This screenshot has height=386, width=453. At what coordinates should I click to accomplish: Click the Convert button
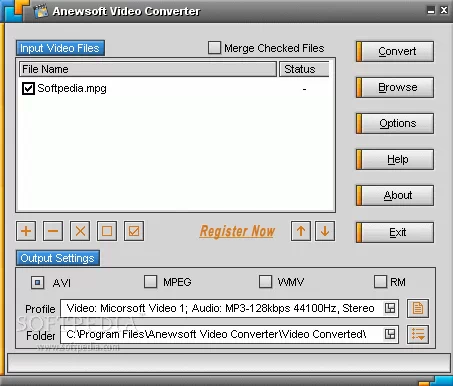tap(395, 51)
